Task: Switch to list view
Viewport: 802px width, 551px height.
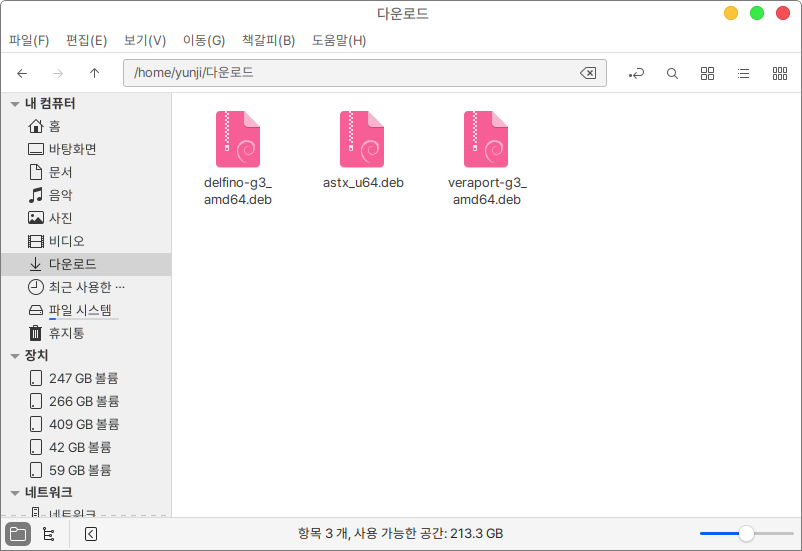Action: pyautogui.click(x=743, y=73)
